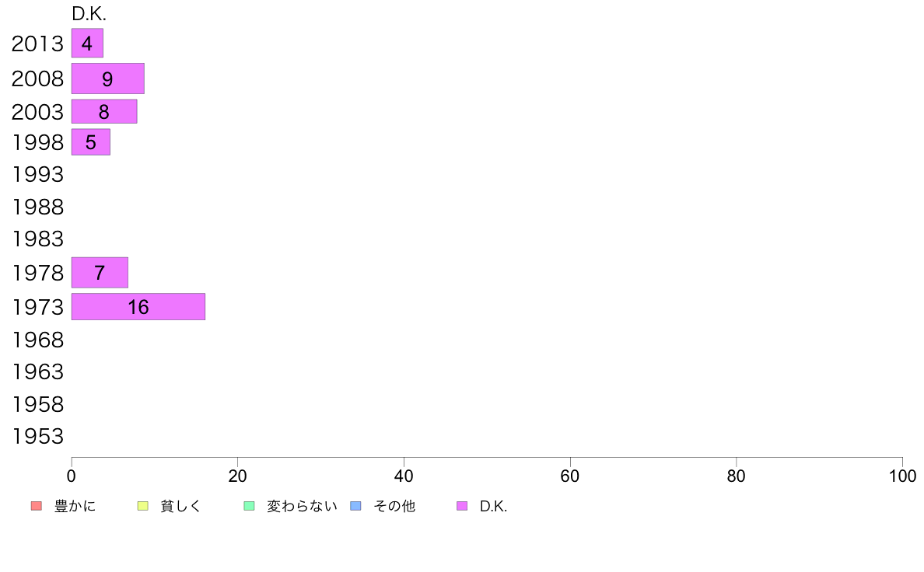This screenshot has width=924, height=572.
Task: Click the blue その他 legend swatch
Action: [x=356, y=506]
